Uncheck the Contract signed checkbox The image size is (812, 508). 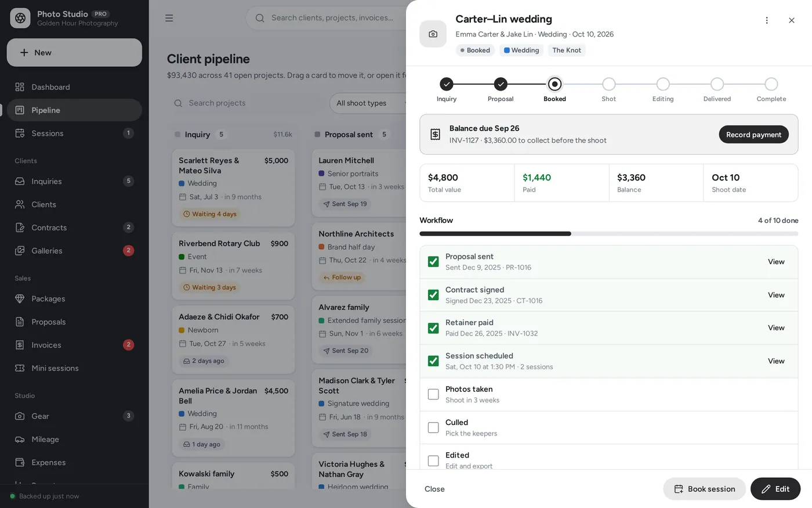click(x=433, y=295)
